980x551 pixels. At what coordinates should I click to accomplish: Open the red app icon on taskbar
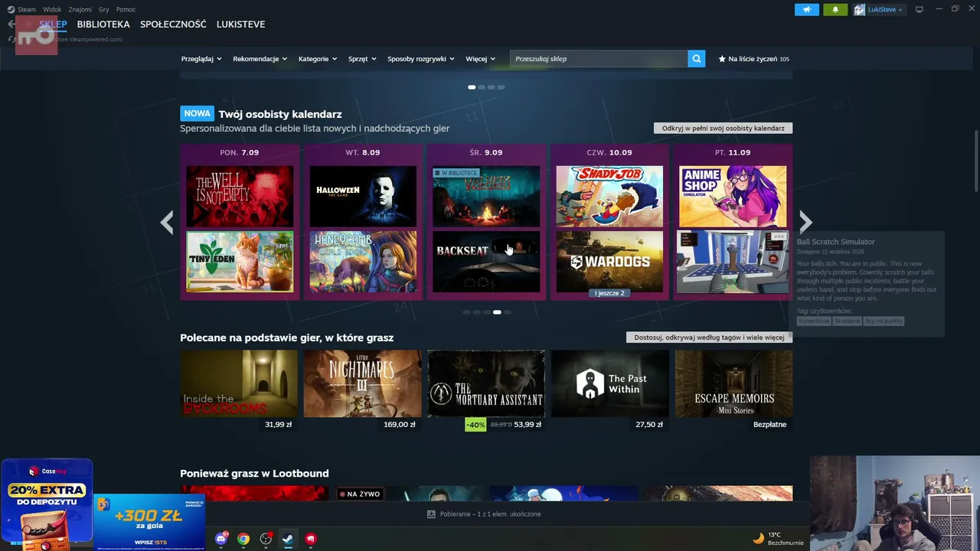[x=310, y=539]
